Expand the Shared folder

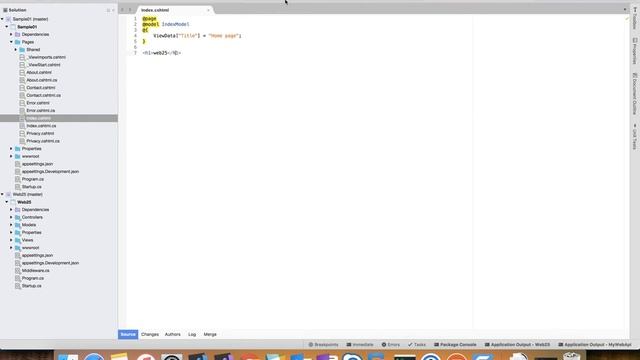(x=16, y=50)
